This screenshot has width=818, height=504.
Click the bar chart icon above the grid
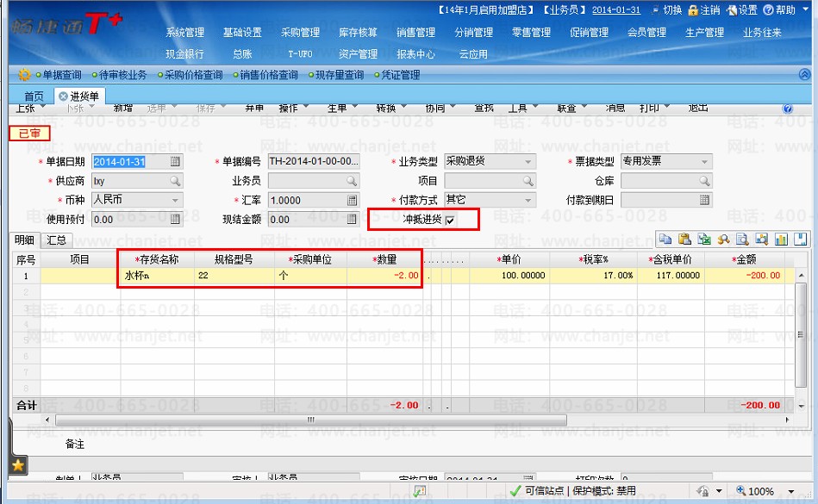point(781,239)
